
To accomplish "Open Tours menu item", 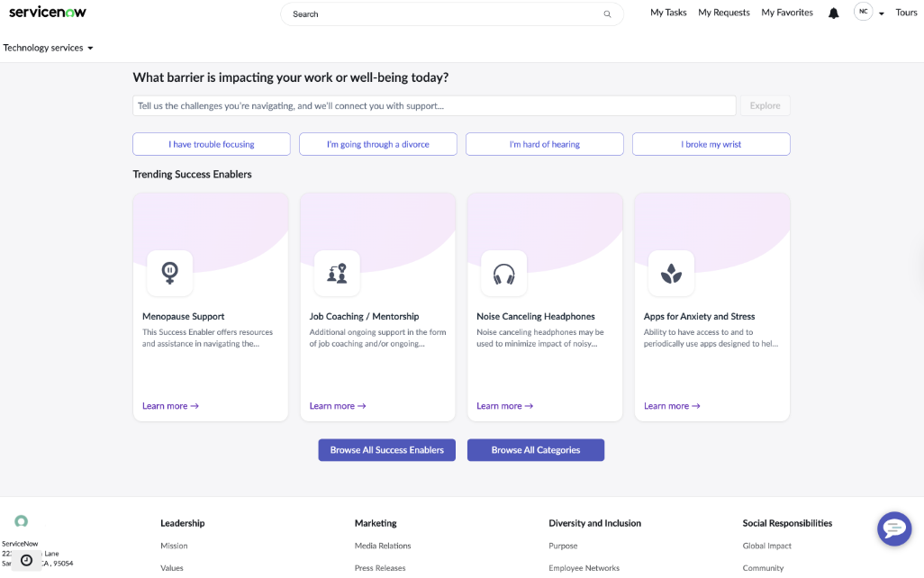I will point(906,13).
